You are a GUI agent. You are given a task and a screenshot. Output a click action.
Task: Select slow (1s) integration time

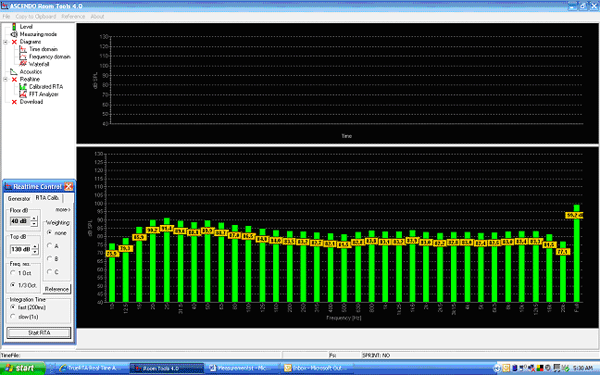coord(13,317)
